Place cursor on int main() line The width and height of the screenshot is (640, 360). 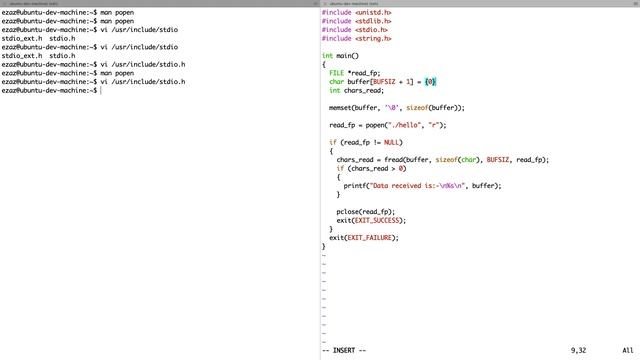(340, 56)
